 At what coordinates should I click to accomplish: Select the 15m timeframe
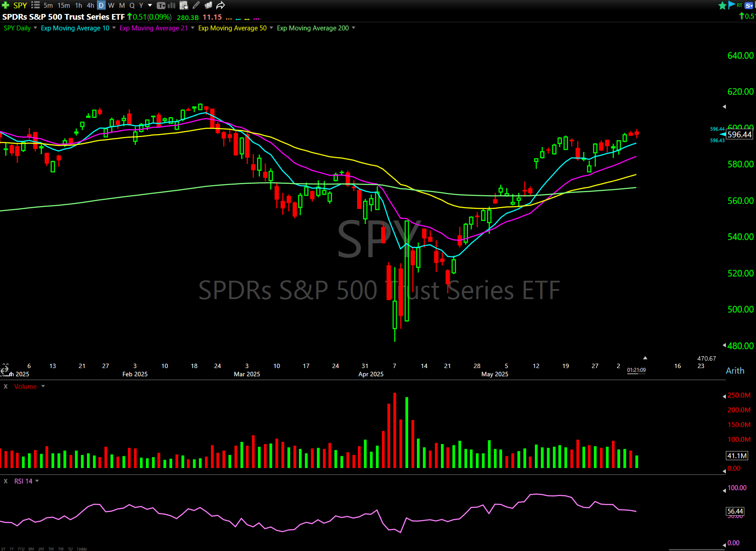coord(64,5)
